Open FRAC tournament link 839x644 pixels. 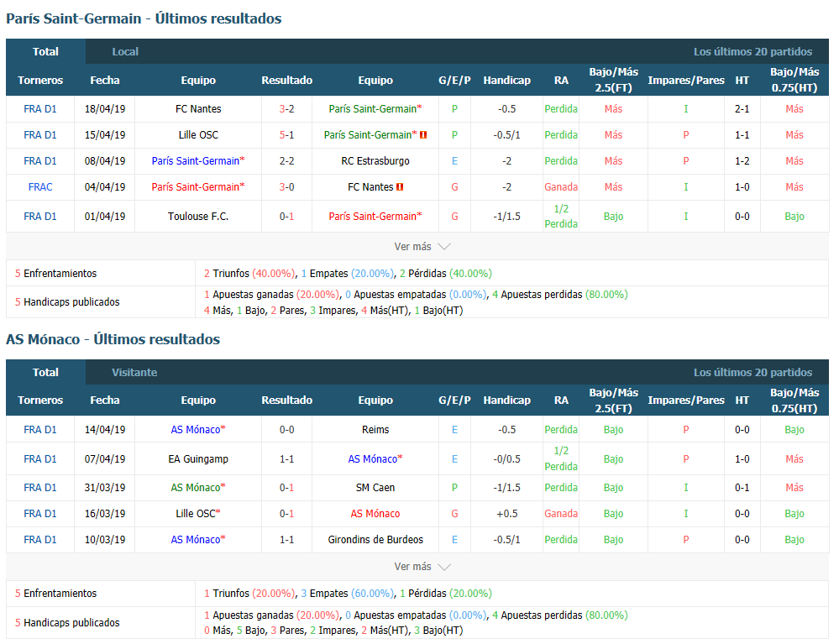[40, 187]
